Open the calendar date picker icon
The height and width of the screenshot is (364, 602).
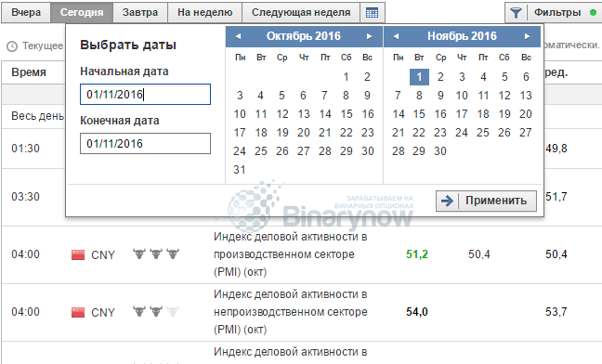372,13
